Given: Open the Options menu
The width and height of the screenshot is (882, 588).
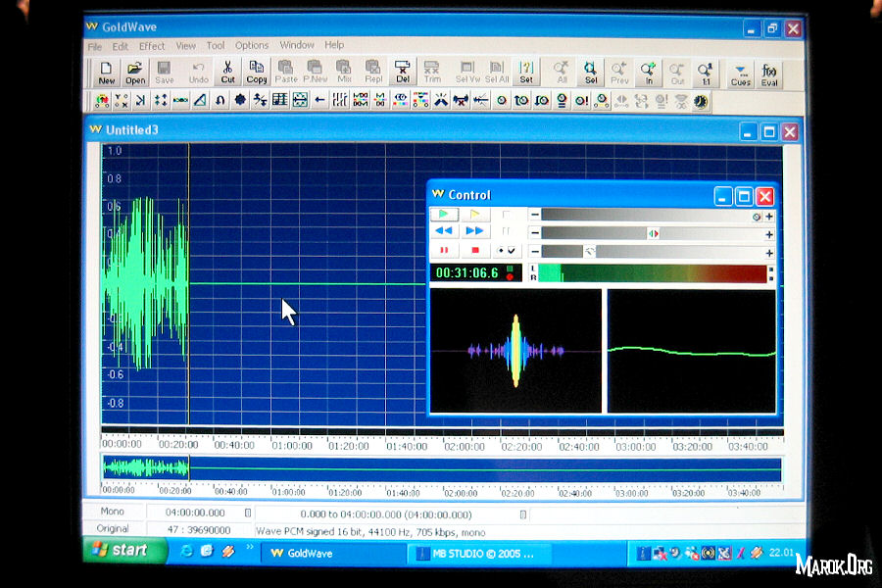Looking at the screenshot, I should [x=252, y=46].
